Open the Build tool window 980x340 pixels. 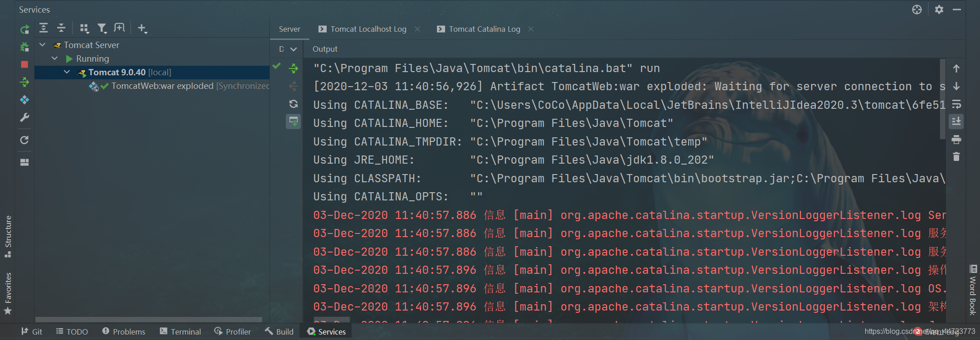click(279, 332)
